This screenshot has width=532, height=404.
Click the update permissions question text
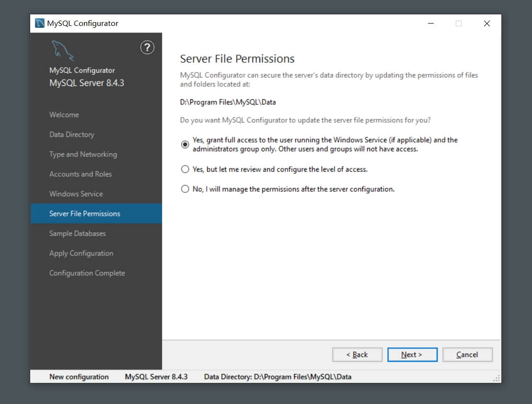305,120
